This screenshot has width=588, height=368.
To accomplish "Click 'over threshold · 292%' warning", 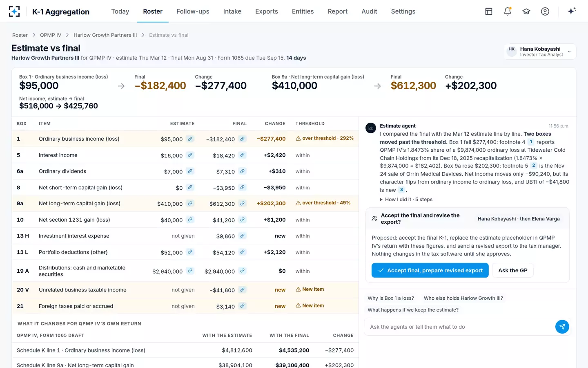I will [x=325, y=138].
